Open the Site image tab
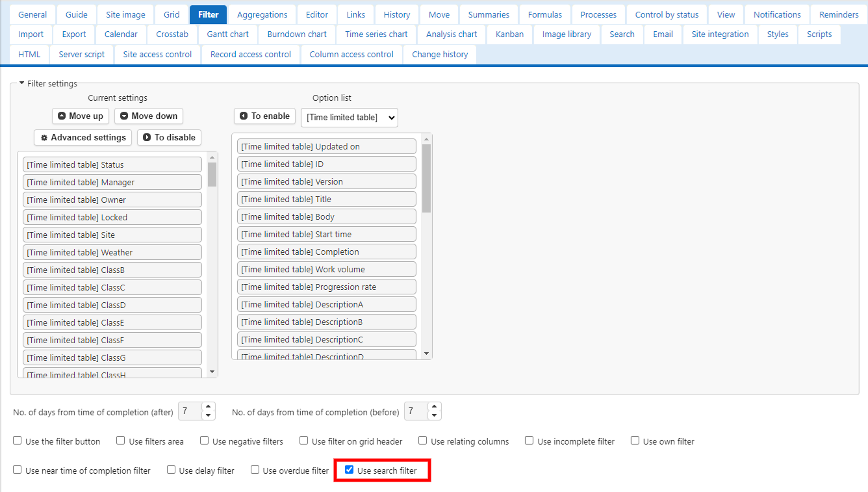868x492 pixels. (125, 14)
